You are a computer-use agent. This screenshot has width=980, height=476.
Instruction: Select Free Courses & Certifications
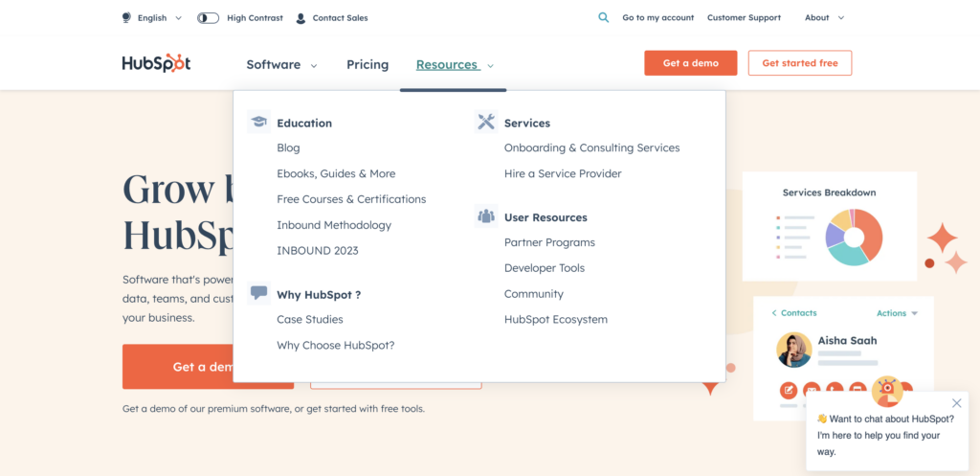point(351,199)
